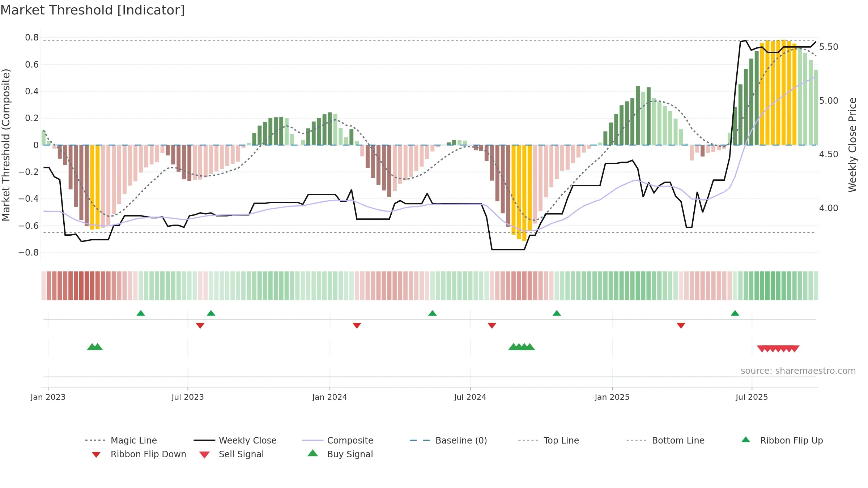
Task: Click the Jan 2023 x-axis label
Action: tap(48, 397)
